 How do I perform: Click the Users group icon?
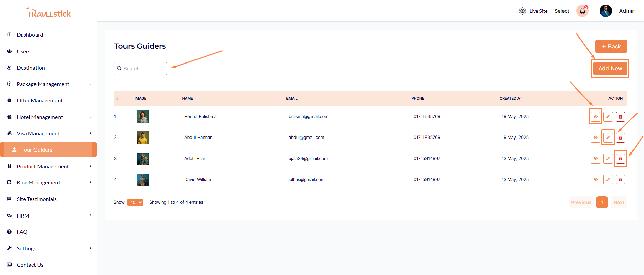click(9, 51)
